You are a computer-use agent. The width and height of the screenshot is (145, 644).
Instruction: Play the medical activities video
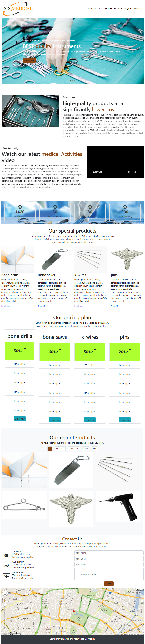pyautogui.click(x=90, y=172)
